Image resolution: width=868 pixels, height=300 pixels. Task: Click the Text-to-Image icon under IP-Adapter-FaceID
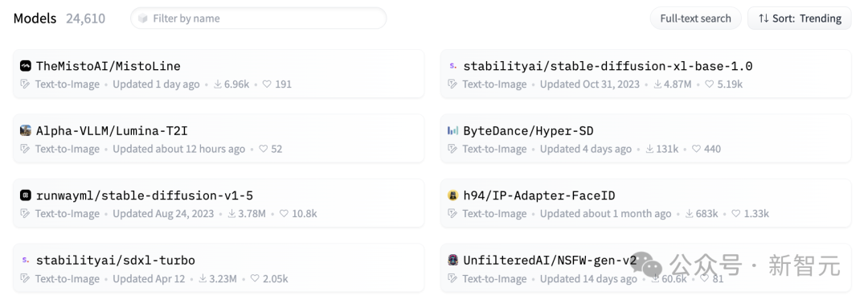(x=452, y=214)
